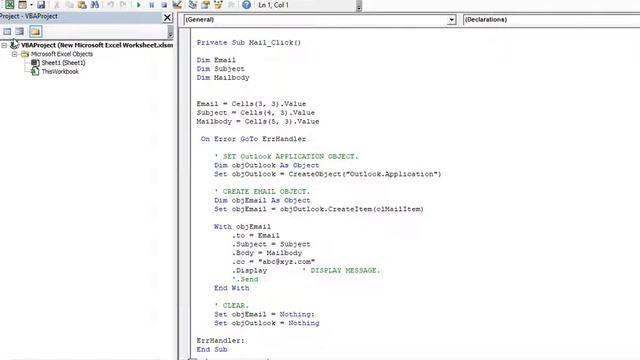Open the Insert object dropdown arrow
Image resolution: width=640 pixels, height=360 pixels.
pyautogui.click(x=31, y=5)
